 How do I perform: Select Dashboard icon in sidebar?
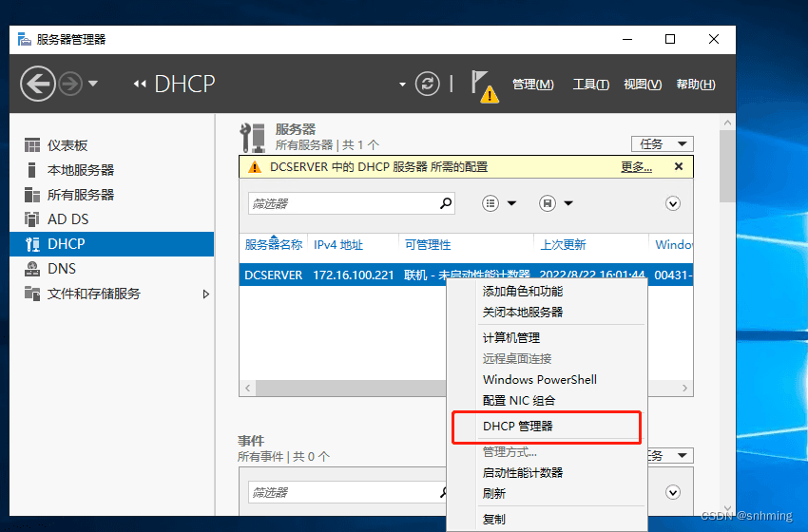click(32, 145)
